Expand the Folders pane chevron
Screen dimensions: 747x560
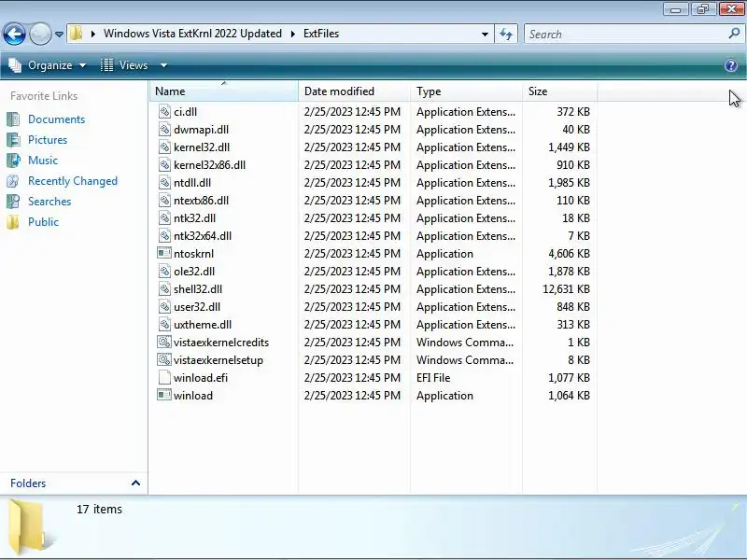[x=135, y=483]
